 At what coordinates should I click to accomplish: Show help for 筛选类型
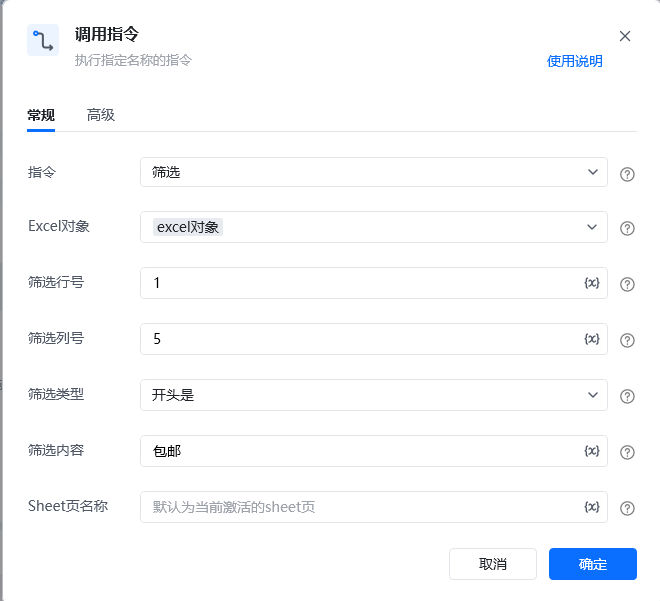[x=627, y=396]
